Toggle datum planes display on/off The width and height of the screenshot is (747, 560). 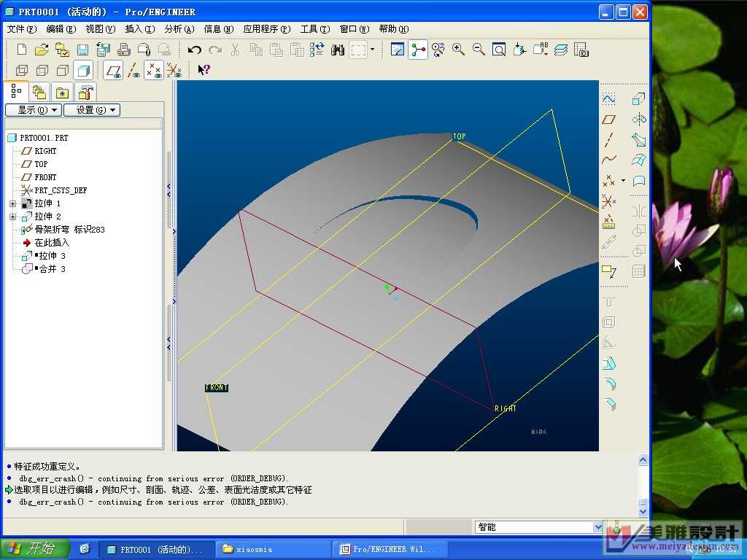pyautogui.click(x=113, y=71)
